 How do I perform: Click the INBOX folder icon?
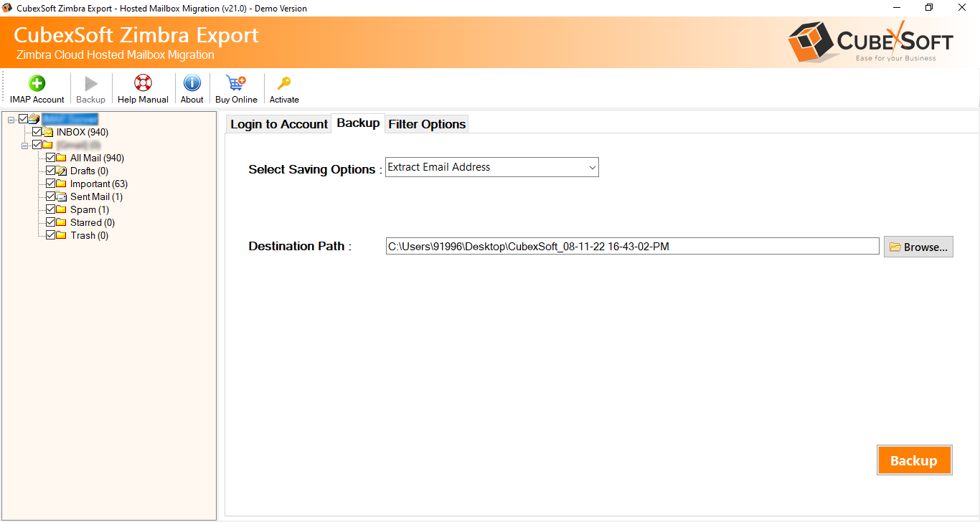click(48, 132)
